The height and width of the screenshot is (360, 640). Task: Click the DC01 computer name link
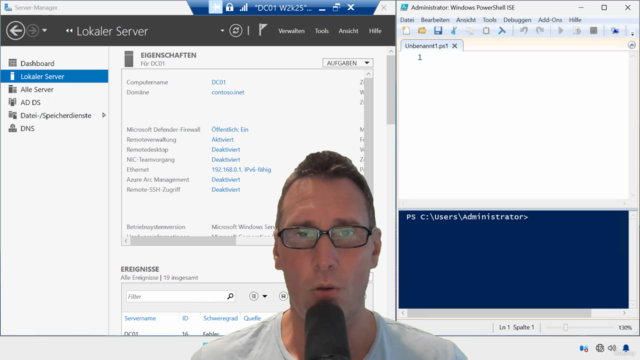218,82
